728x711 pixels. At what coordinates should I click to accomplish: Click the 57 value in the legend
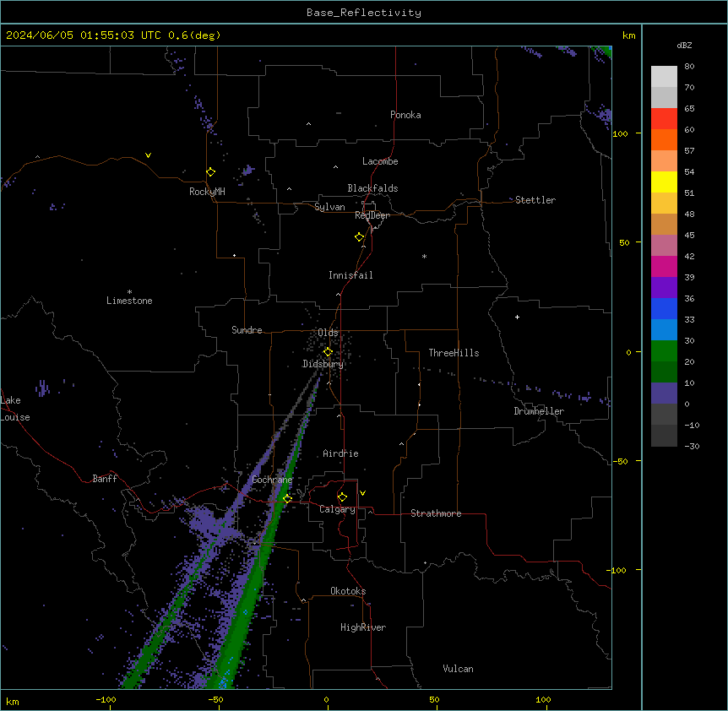point(689,151)
